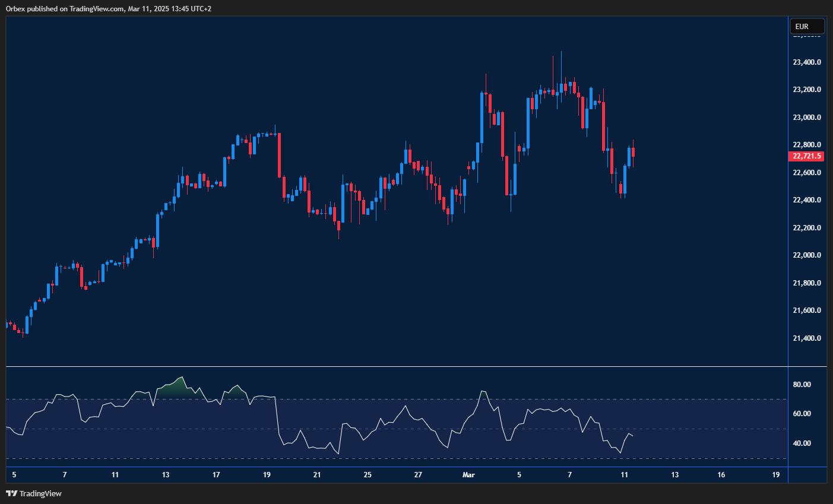
Task: Click the red 22,721.5 current price label
Action: tap(807, 156)
